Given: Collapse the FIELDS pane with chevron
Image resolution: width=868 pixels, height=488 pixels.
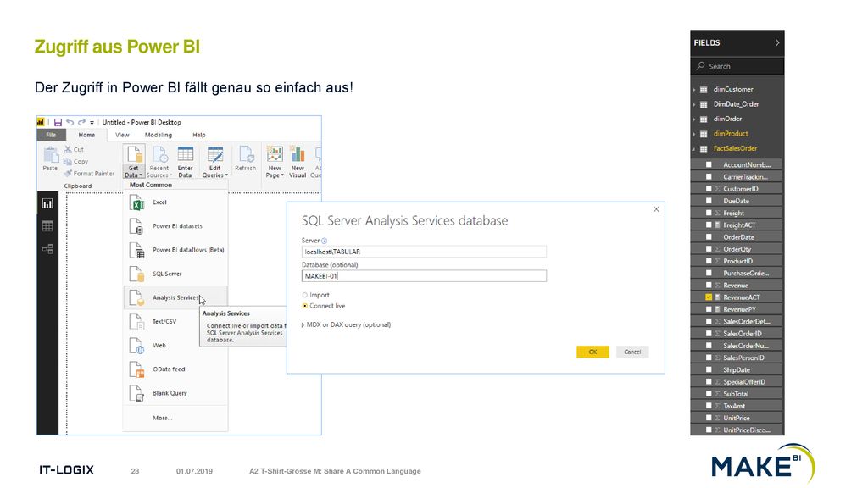Looking at the screenshot, I should [x=777, y=42].
